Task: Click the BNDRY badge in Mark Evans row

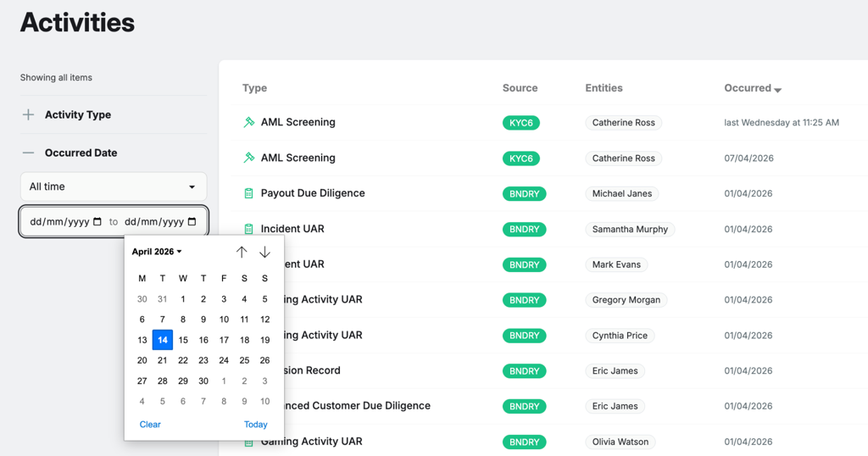Action: [x=524, y=264]
